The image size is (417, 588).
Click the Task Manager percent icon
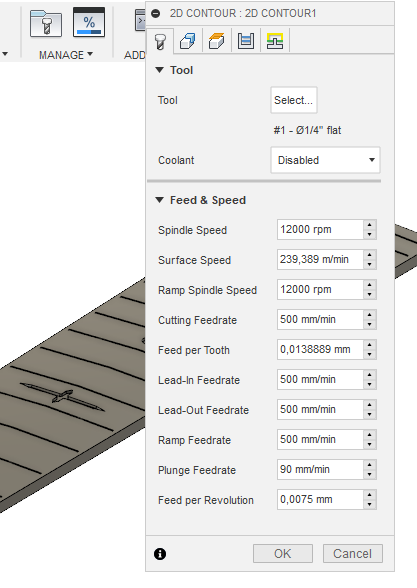pos(89,22)
